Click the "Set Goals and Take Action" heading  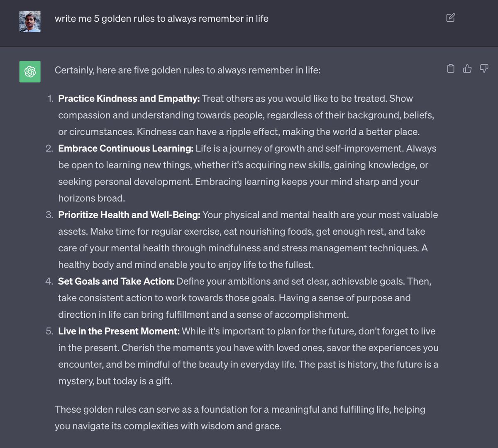(x=116, y=281)
